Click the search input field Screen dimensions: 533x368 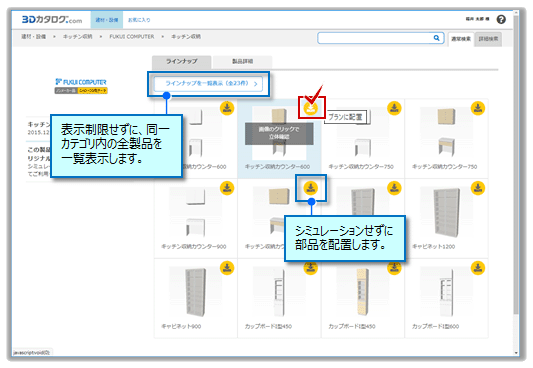(375, 38)
